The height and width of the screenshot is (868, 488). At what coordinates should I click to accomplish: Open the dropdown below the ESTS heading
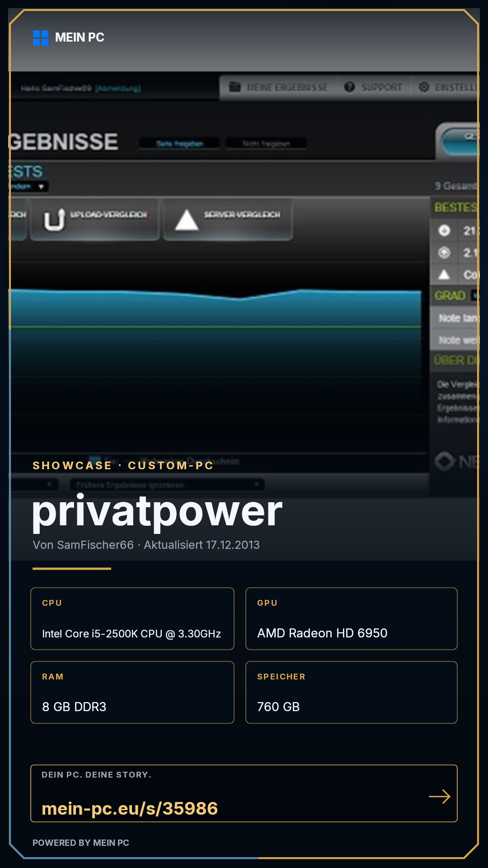28,186
